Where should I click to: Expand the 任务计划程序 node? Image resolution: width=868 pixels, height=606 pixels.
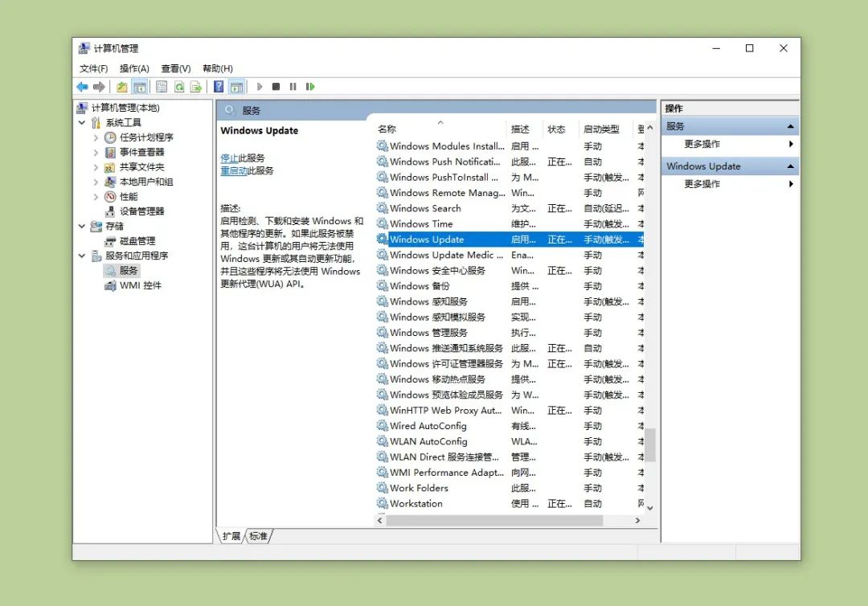96,137
